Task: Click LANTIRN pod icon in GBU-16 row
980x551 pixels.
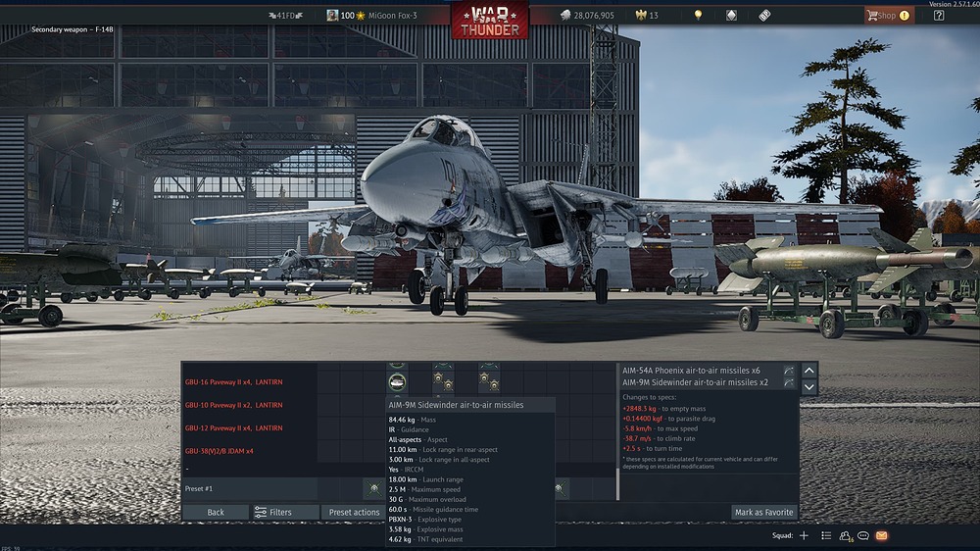Action: pyautogui.click(x=397, y=381)
